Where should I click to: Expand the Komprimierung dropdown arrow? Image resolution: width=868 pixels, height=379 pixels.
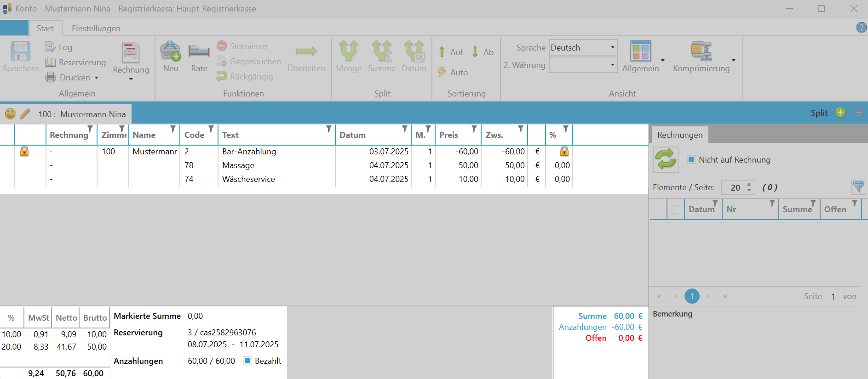(734, 60)
